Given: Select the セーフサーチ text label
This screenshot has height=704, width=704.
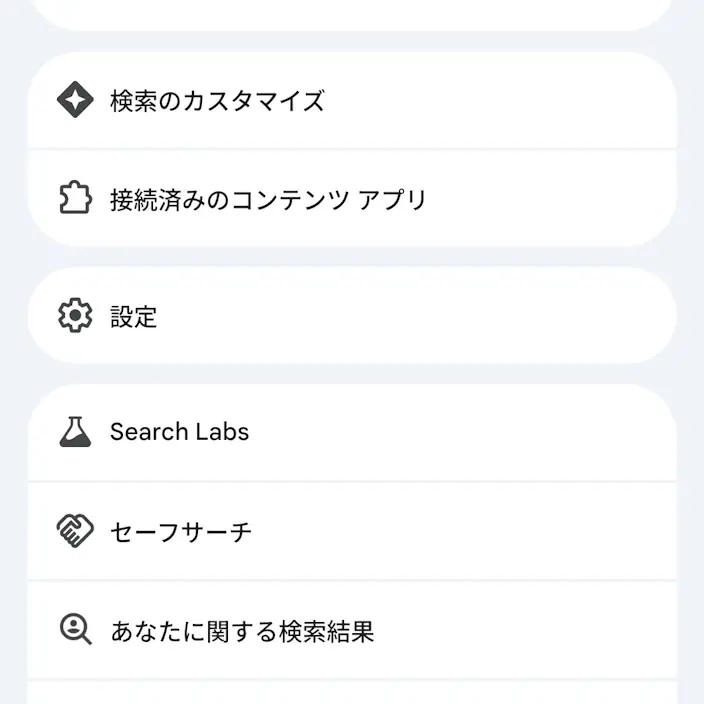Looking at the screenshot, I should tap(181, 532).
